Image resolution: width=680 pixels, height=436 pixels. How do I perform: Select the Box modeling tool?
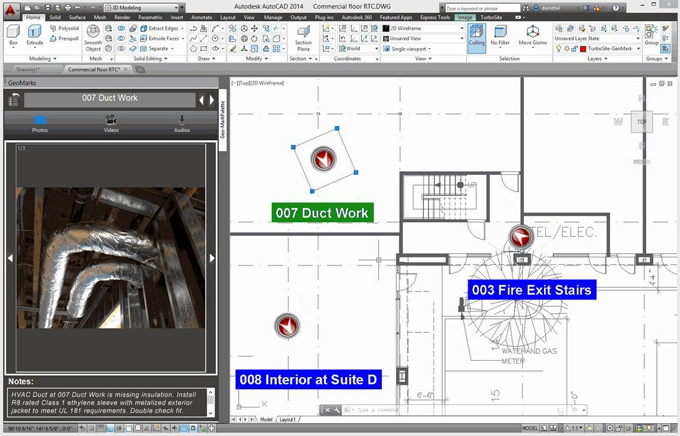pyautogui.click(x=13, y=35)
